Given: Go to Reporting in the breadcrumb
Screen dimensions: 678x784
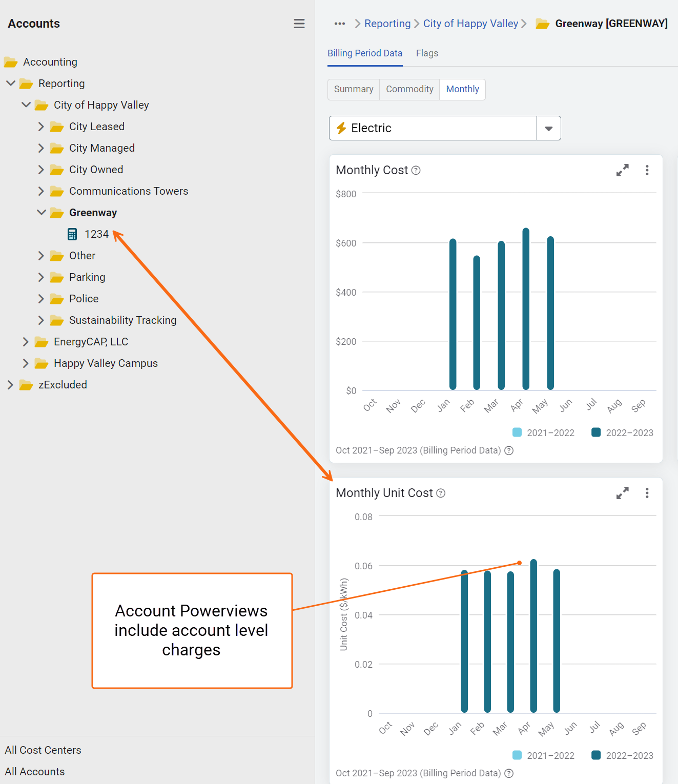Looking at the screenshot, I should pos(387,24).
